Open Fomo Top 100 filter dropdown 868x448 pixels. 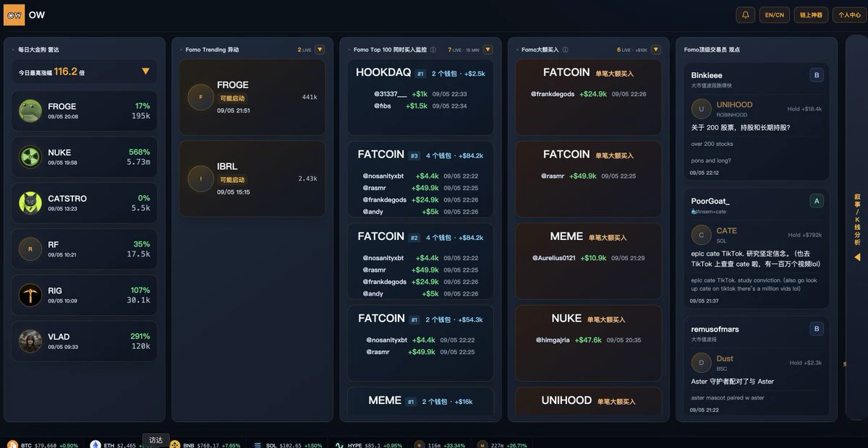[x=488, y=50]
